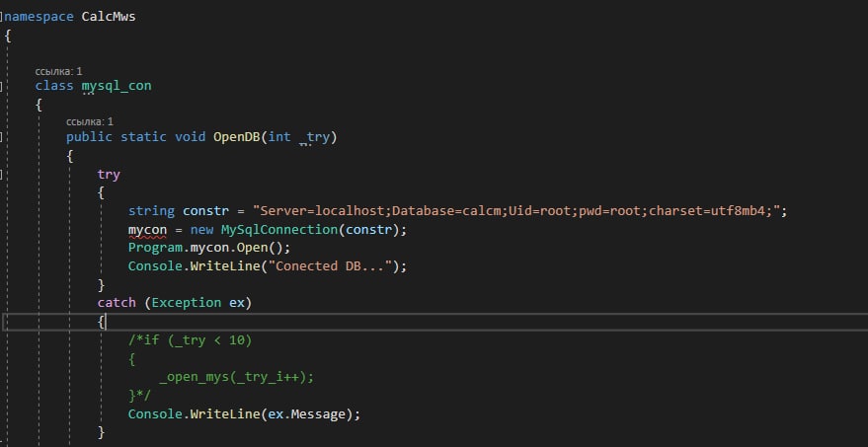Collapse the class mysql_con block

tap(2, 86)
